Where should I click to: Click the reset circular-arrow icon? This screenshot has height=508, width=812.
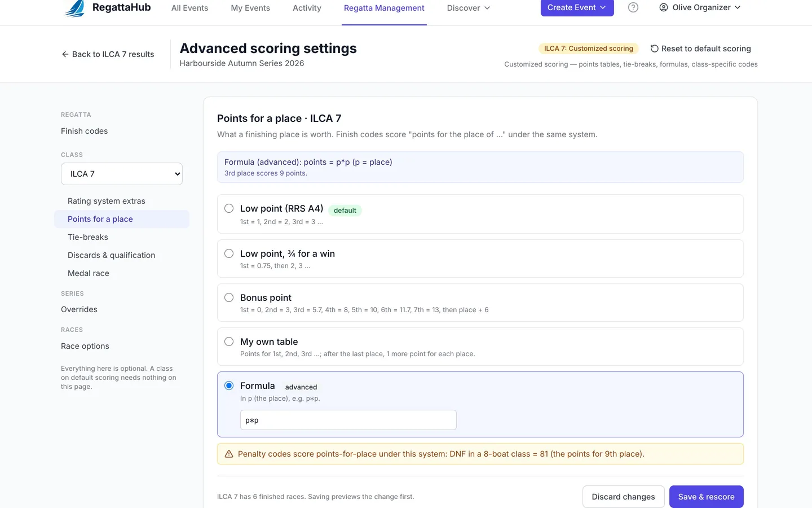tap(654, 49)
